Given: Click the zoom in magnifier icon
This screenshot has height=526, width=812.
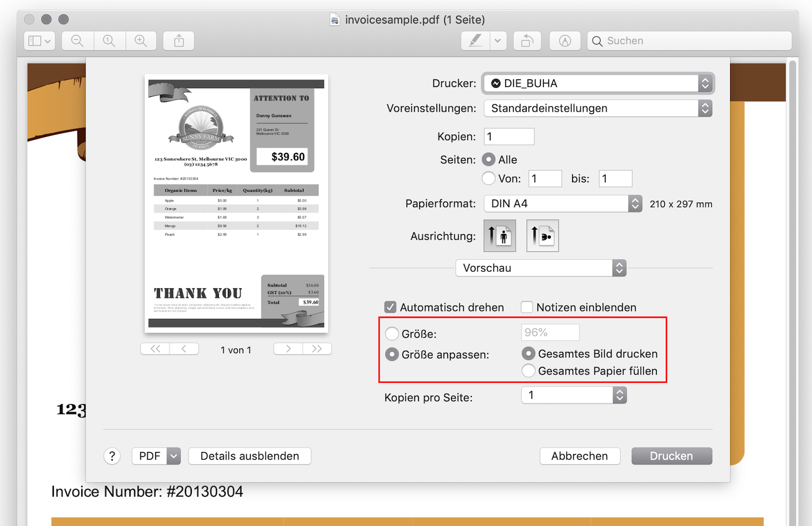Looking at the screenshot, I should pyautogui.click(x=140, y=41).
